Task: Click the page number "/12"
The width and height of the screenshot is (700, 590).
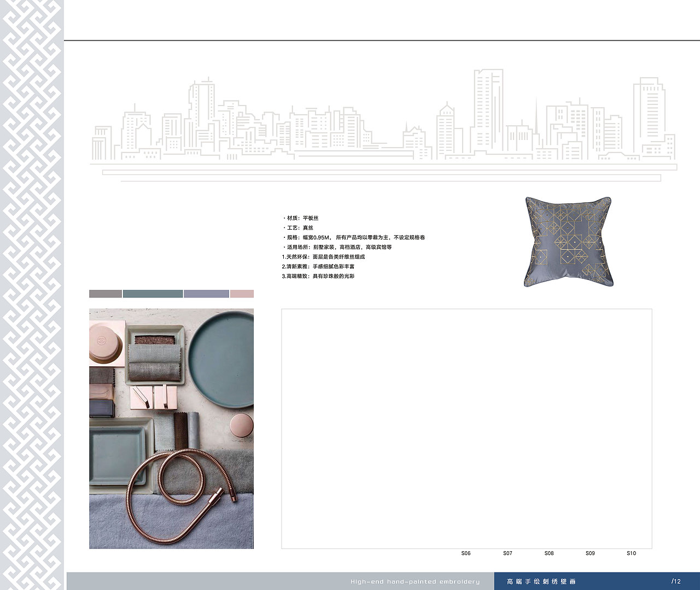Action: 676,582
